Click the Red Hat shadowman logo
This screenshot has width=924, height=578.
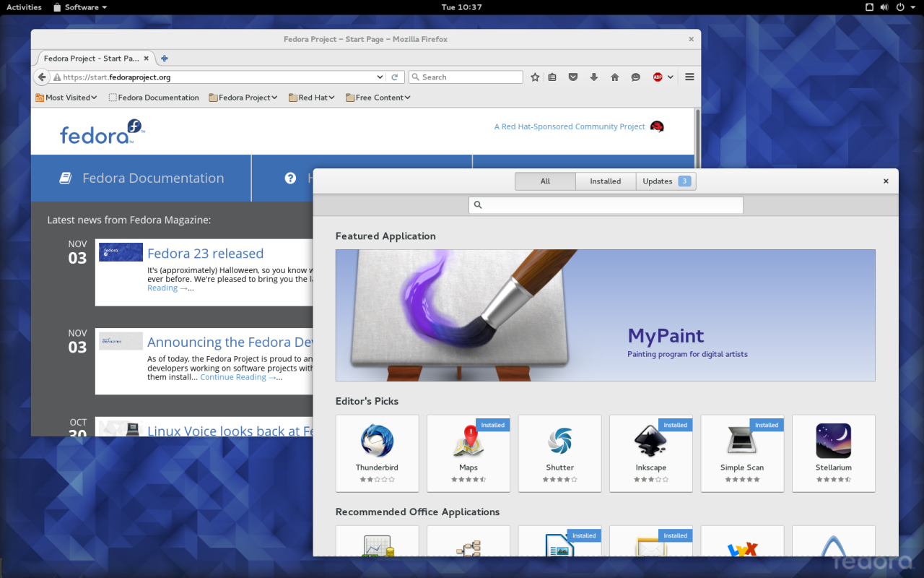coord(657,126)
